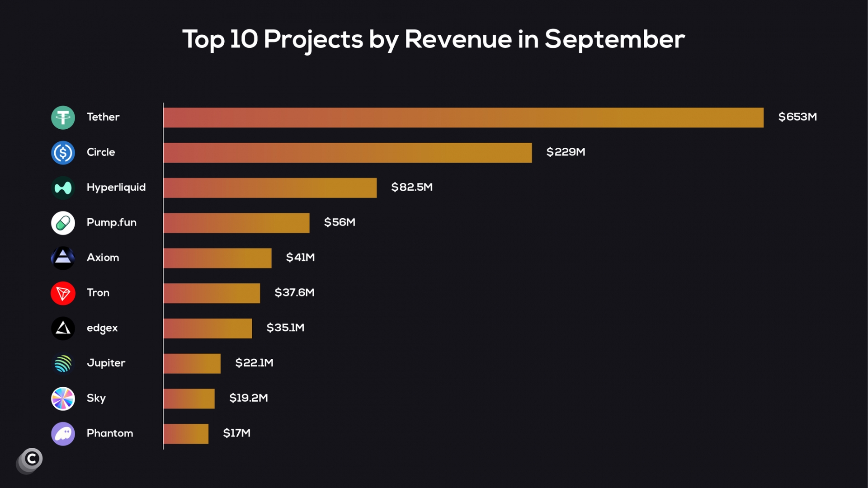This screenshot has width=868, height=488.
Task: Click the chart title text
Action: click(434, 39)
